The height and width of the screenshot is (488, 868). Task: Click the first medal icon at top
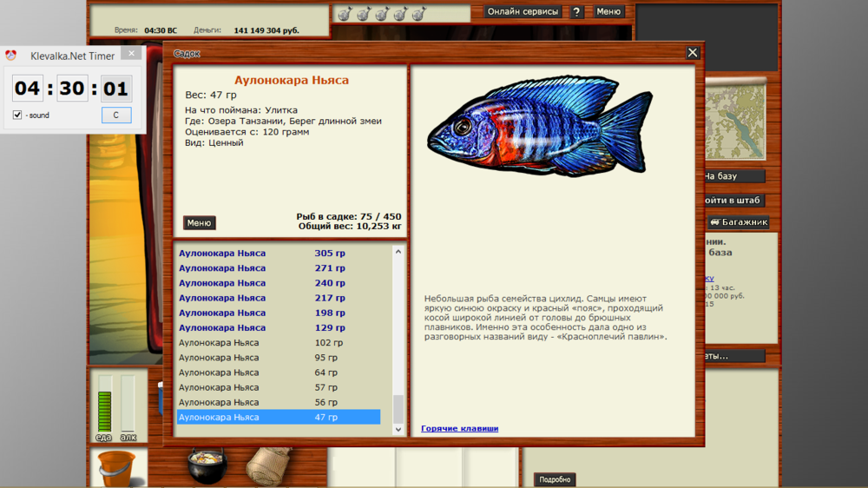click(x=345, y=14)
